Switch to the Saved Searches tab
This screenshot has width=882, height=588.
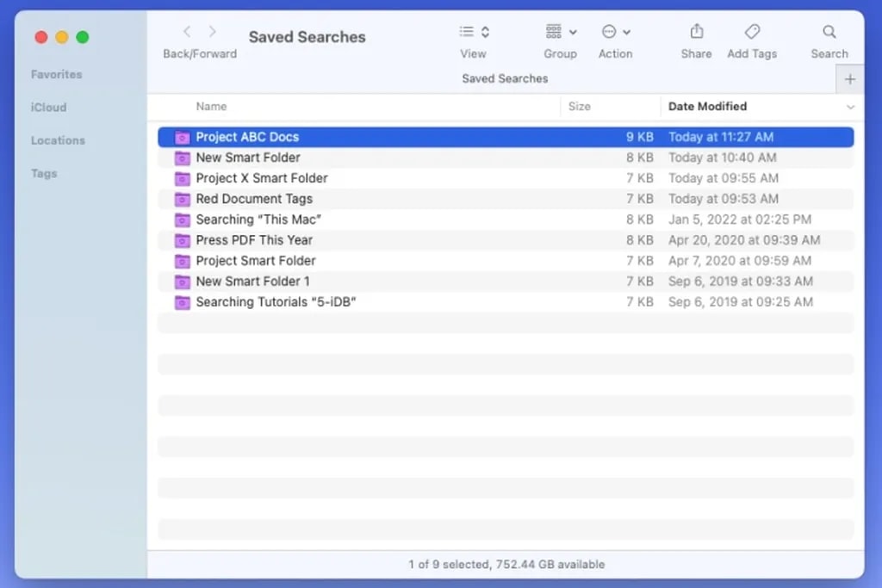point(504,78)
